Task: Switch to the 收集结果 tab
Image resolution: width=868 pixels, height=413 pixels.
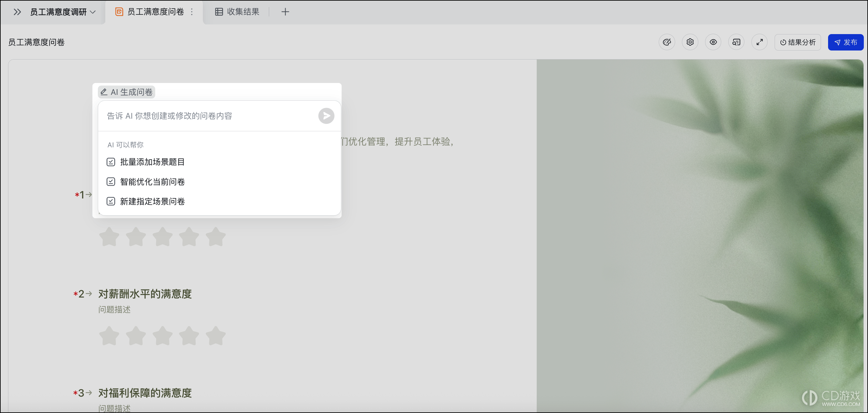Action: [x=237, y=12]
